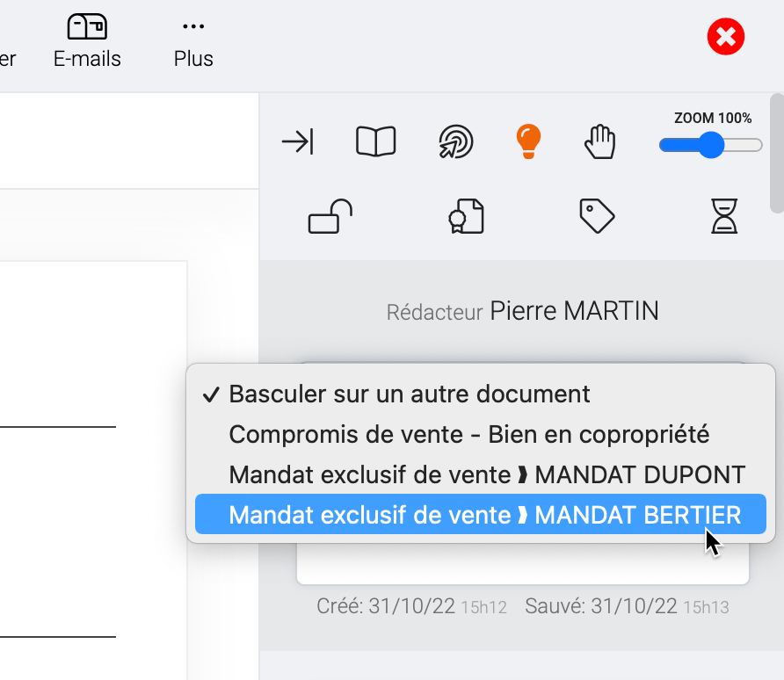
Task: Open the E-mails section
Action: 86,40
